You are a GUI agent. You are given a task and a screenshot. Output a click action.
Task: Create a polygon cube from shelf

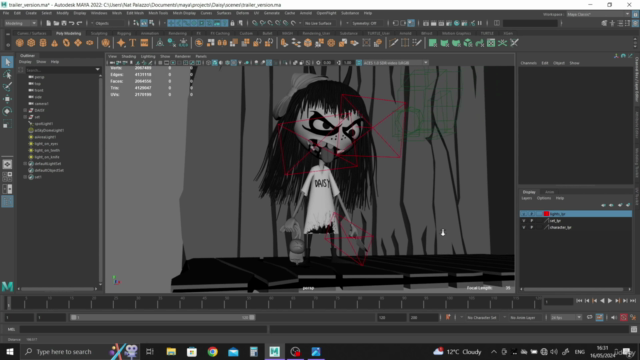(31, 43)
